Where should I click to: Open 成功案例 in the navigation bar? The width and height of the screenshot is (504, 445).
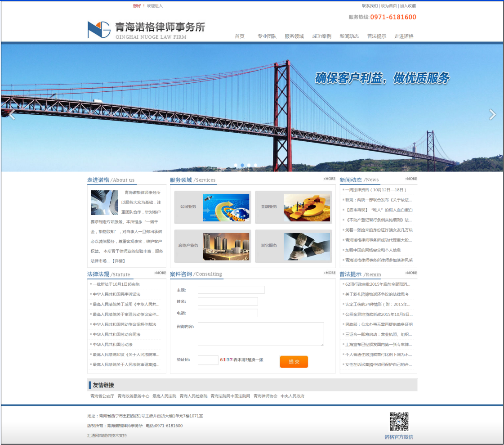pos(321,36)
